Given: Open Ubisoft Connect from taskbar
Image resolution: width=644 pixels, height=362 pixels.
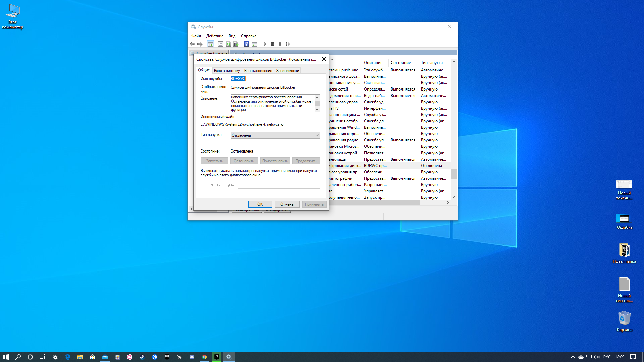Looking at the screenshot, I should click(x=154, y=357).
